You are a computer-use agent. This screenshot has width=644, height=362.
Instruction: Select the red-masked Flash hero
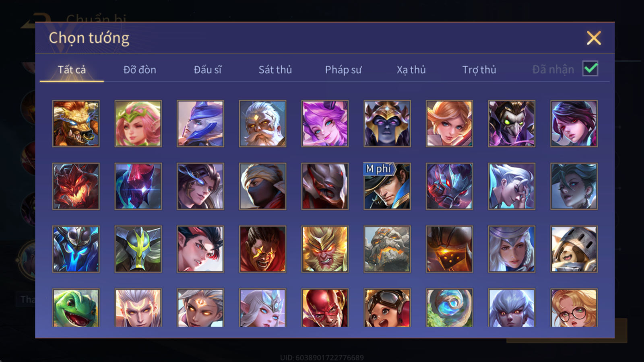click(x=325, y=308)
